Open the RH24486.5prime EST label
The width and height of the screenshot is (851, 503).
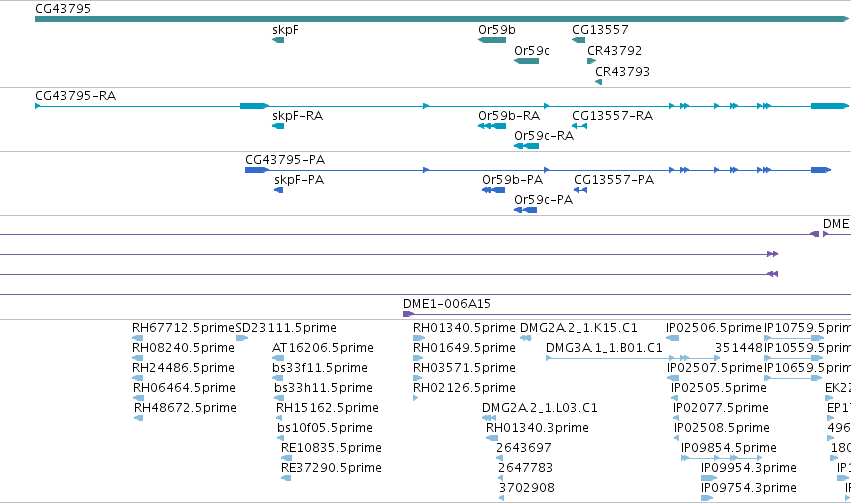coord(183,368)
